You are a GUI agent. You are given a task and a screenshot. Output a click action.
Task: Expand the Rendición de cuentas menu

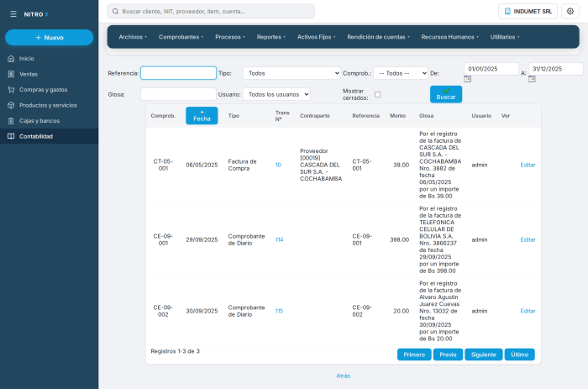[x=378, y=37]
